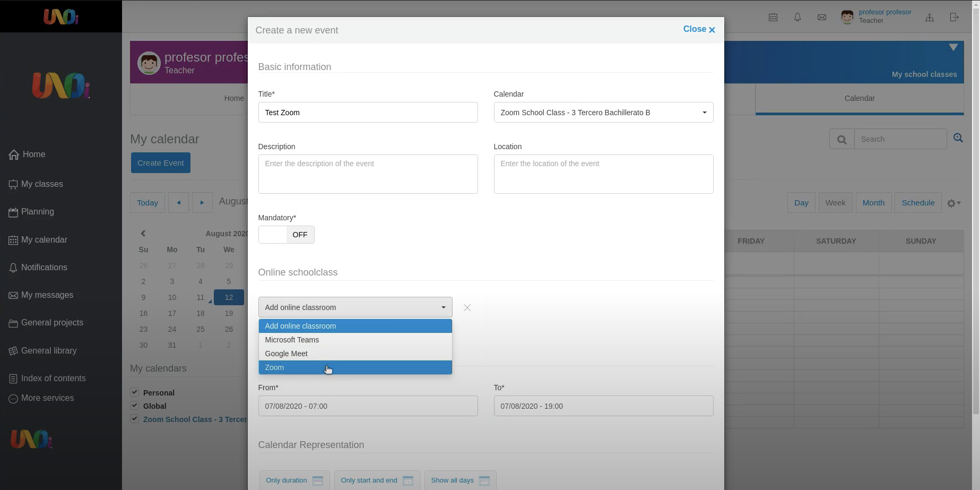Image resolution: width=980 pixels, height=490 pixels.
Task: Click the event Title input field
Action: tap(368, 113)
